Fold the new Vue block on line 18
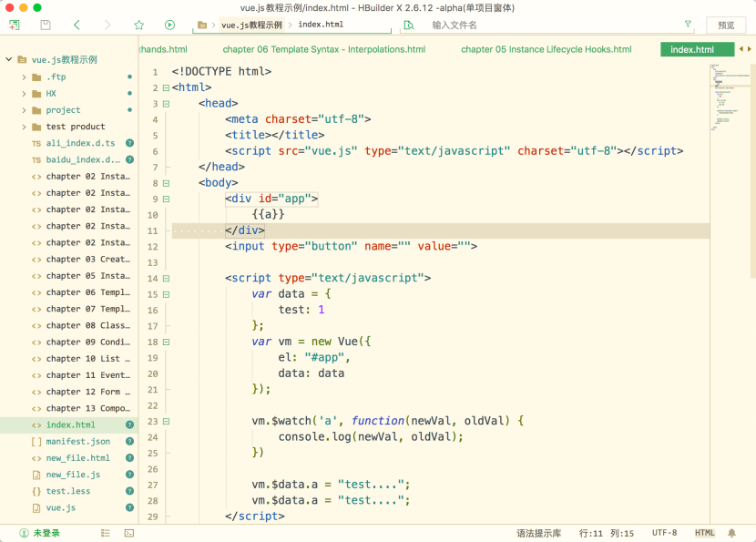This screenshot has height=542, width=756. [166, 342]
